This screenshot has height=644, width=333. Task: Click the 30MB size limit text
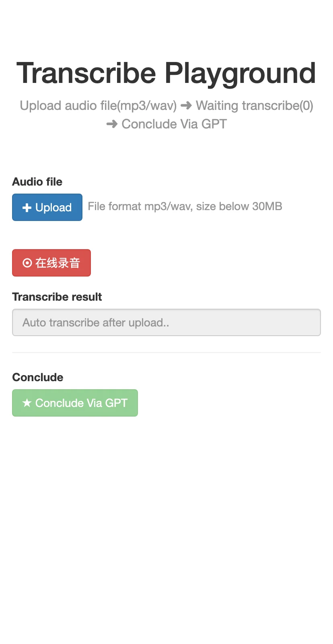point(267,206)
